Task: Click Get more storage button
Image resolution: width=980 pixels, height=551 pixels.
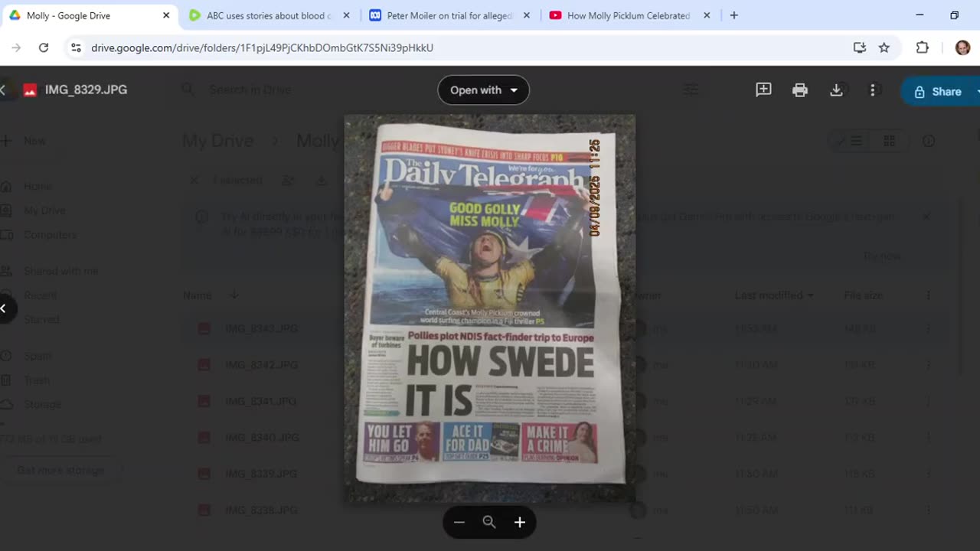Action: point(61,470)
